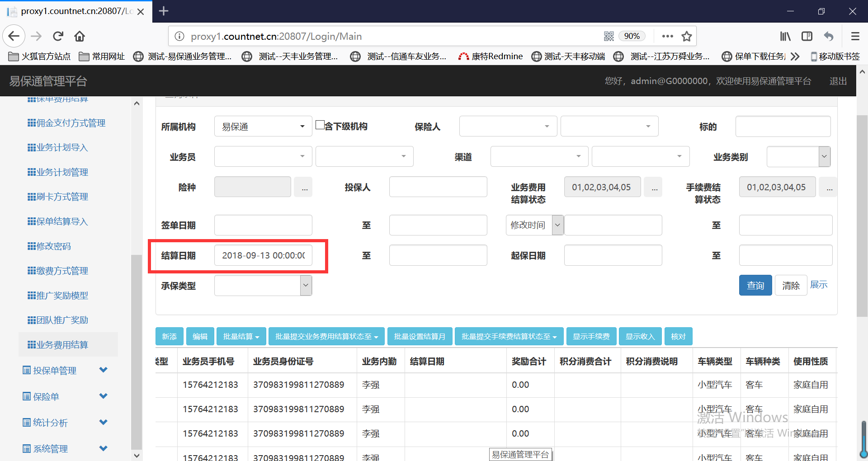The image size is (868, 461).
Task: Enable the 含下级机构 checkbox
Action: [320, 125]
